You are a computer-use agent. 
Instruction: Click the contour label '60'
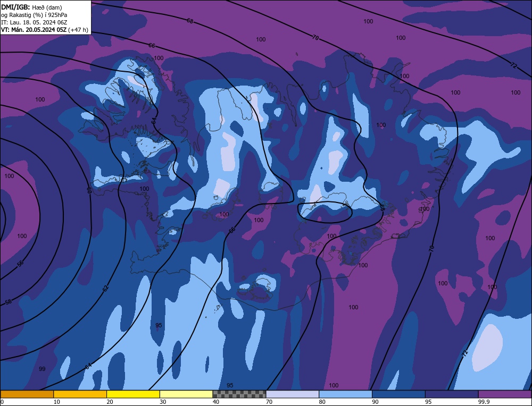coord(90,190)
